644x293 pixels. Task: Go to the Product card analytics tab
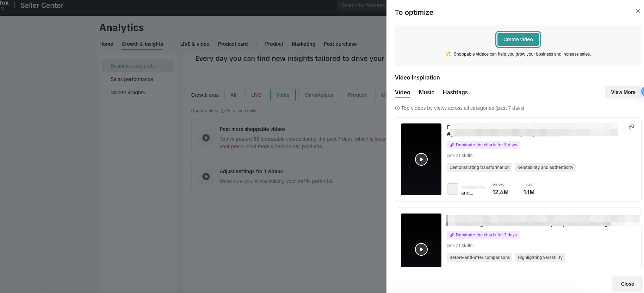click(233, 44)
